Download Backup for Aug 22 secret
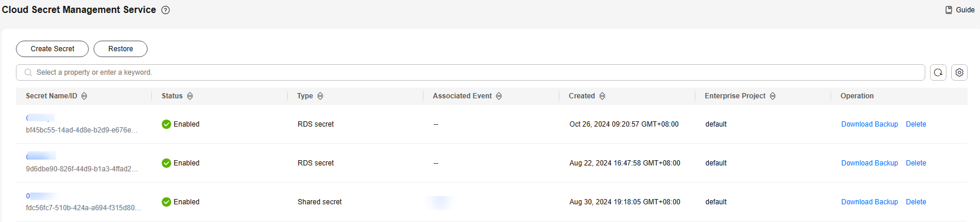This screenshot has height=222, width=980. (869, 163)
